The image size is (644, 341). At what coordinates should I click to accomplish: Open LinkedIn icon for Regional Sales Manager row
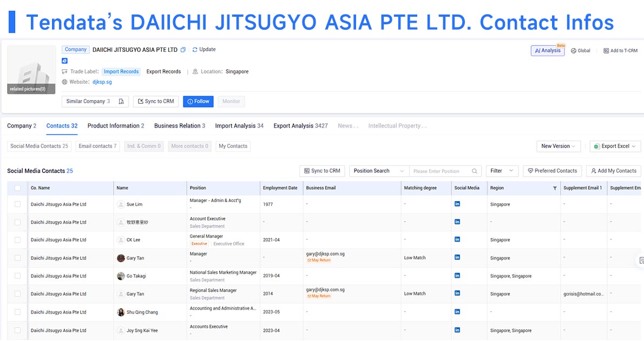(x=457, y=293)
